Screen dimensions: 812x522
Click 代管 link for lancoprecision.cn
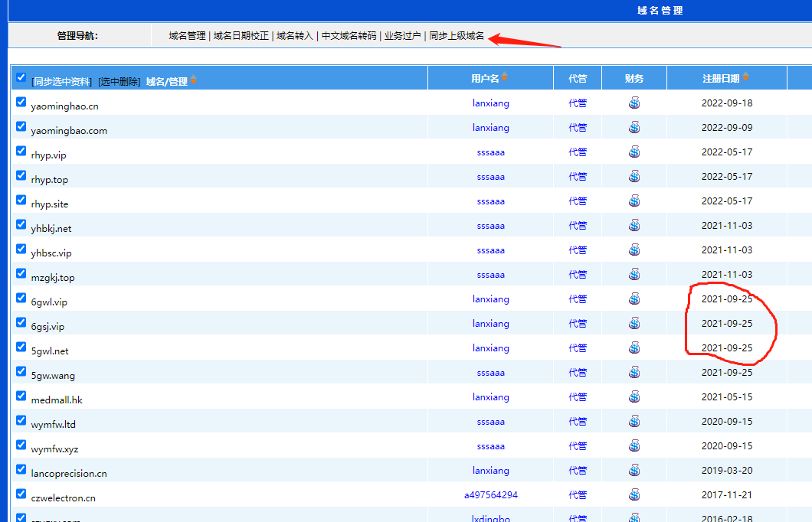[x=578, y=470]
